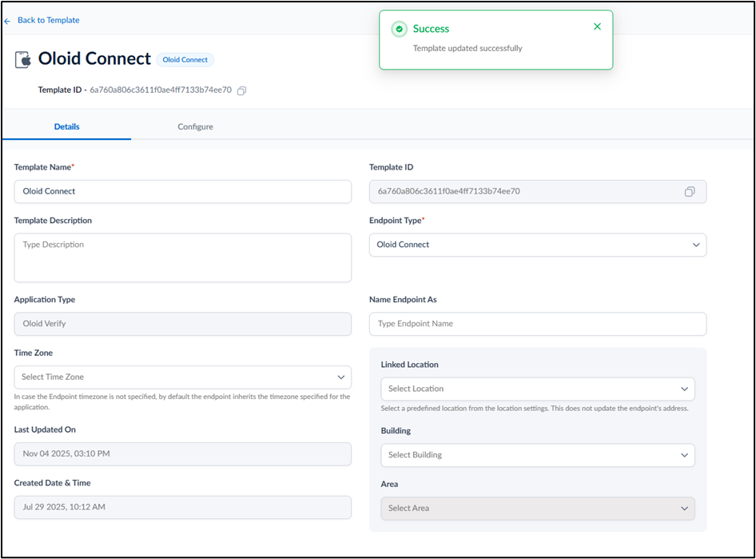Open the Select Location dropdown
Screen dimensions: 756x559
(x=538, y=389)
